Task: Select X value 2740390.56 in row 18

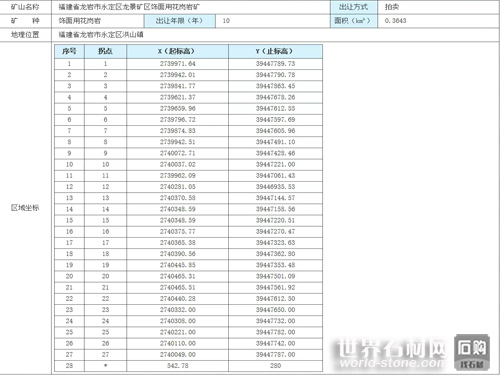Action: 178,254
